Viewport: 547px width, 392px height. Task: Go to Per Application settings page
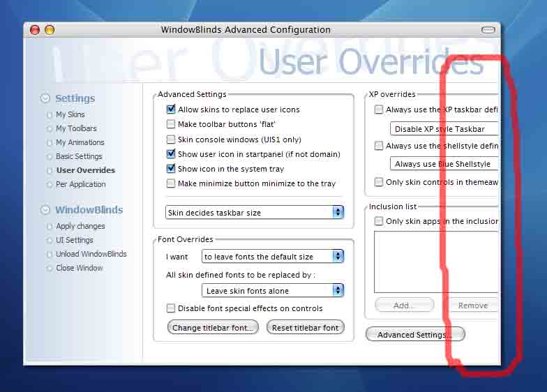[81, 184]
